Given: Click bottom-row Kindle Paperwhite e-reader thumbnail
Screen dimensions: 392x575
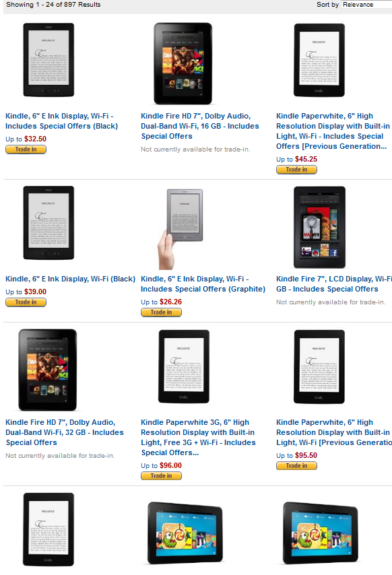Looking at the screenshot, I should click(x=48, y=529).
